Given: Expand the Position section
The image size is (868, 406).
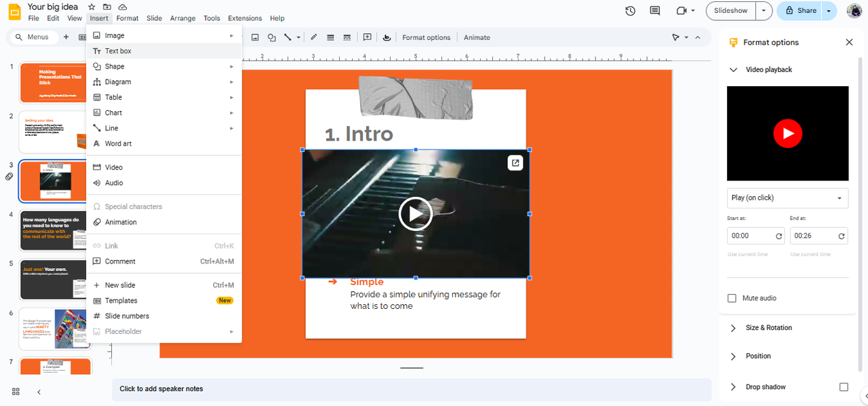Looking at the screenshot, I should click(757, 356).
